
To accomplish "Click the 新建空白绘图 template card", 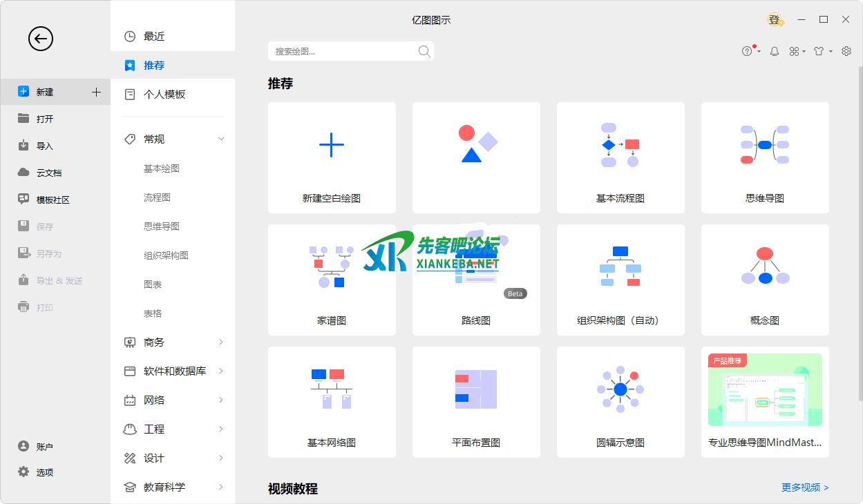I will (332, 158).
